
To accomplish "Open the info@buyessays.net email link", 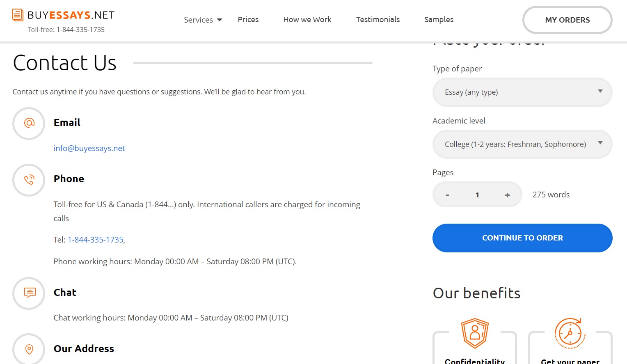I will (x=89, y=148).
